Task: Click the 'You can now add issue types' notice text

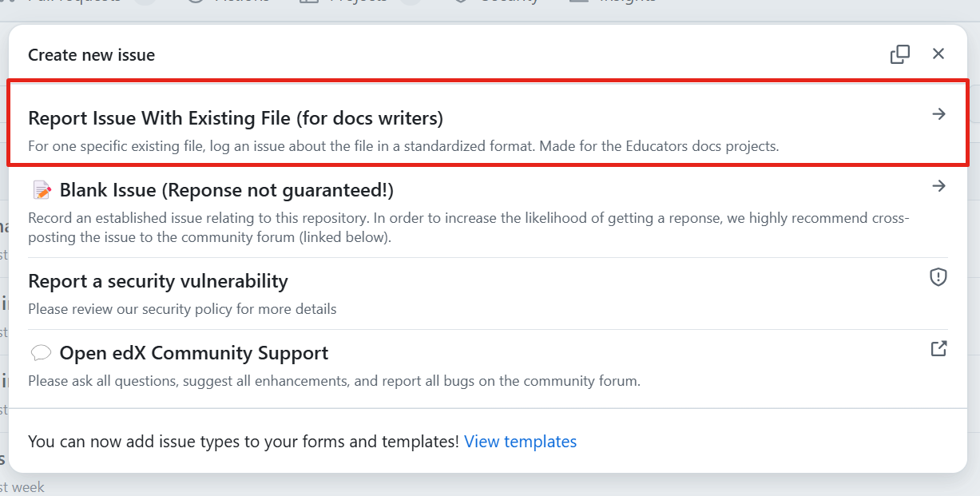Action: (244, 442)
